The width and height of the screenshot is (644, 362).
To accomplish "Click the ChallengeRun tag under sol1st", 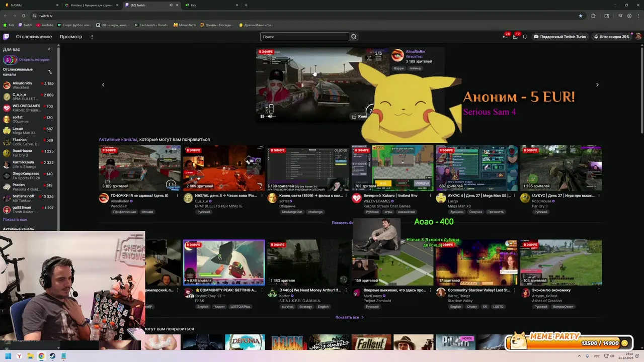I will pyautogui.click(x=292, y=212).
